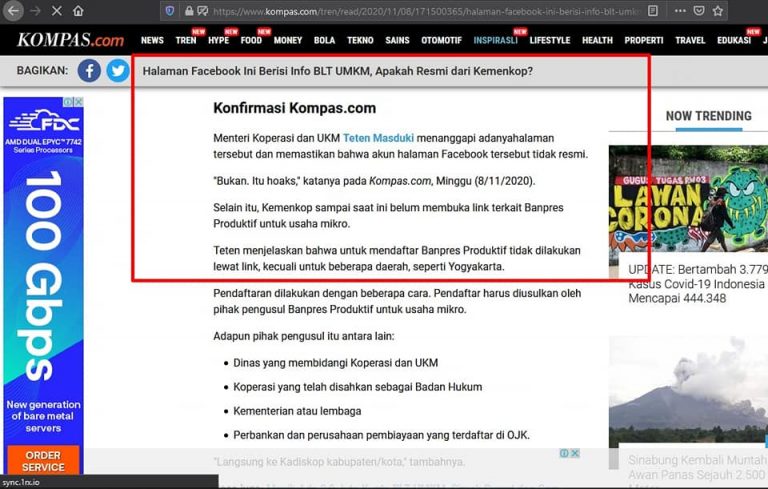The width and height of the screenshot is (768, 489).
Task: Click the Perbankan terdaftar di OJK bullet
Action: (382, 435)
